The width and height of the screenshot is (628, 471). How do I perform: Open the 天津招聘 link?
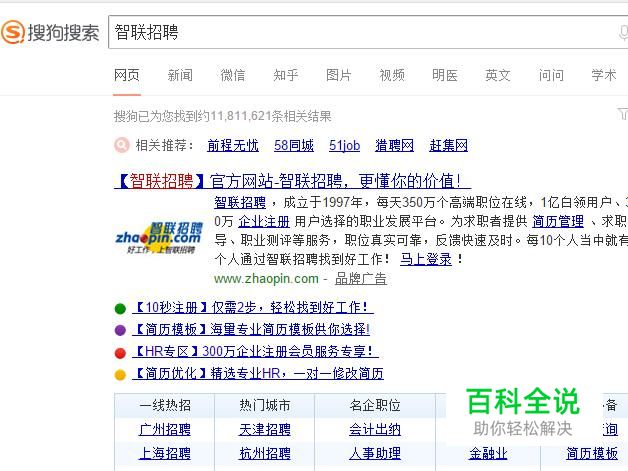click(265, 429)
